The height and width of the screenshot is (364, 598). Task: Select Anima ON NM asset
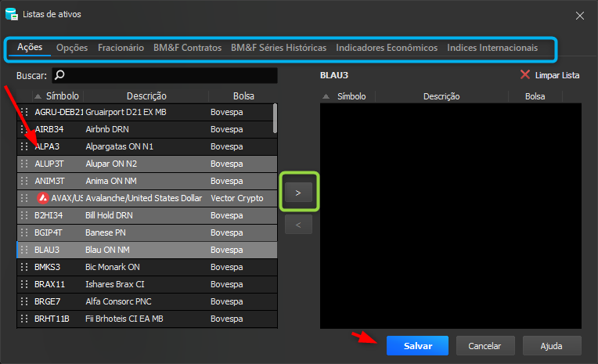(147, 181)
